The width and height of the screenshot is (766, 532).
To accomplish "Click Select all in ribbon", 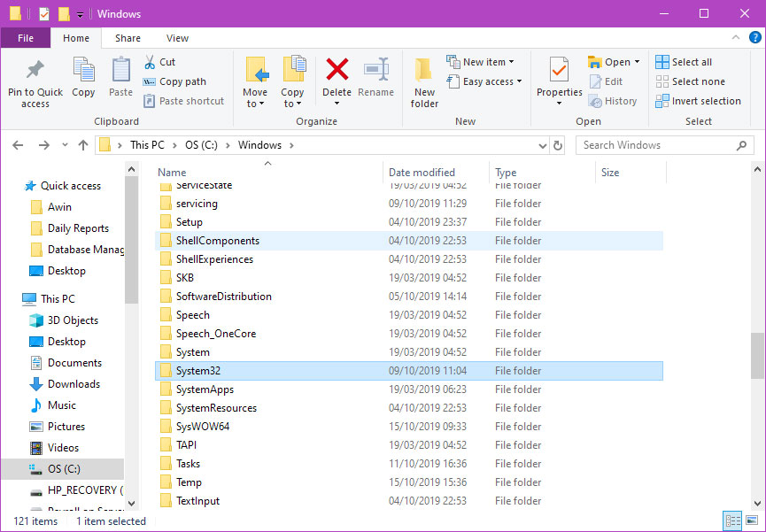I will tap(684, 62).
